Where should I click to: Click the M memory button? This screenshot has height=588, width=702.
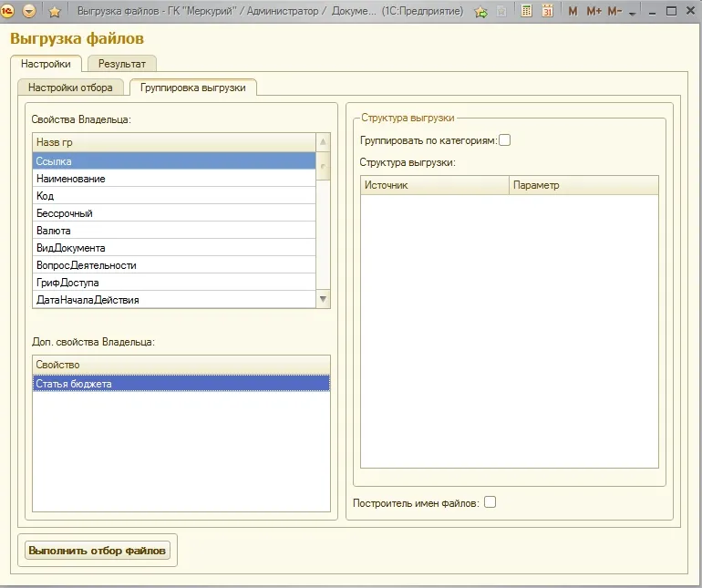(573, 11)
